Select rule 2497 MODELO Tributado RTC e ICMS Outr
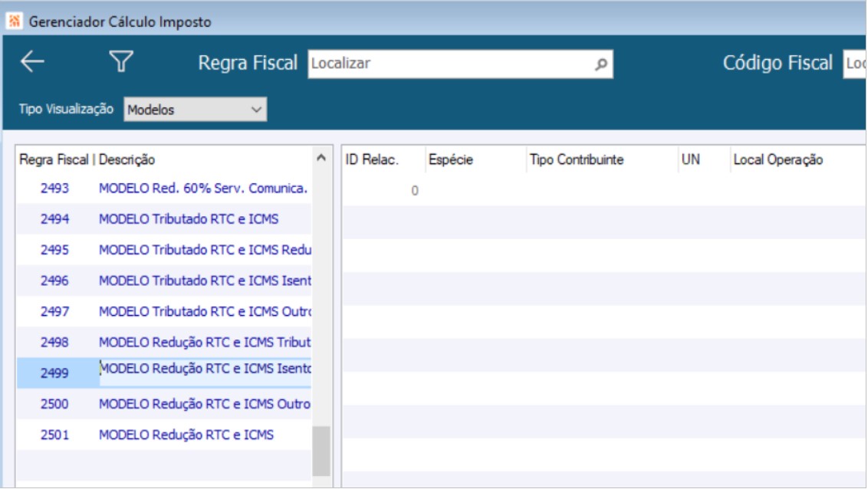This screenshot has height=489, width=868. coord(164,311)
